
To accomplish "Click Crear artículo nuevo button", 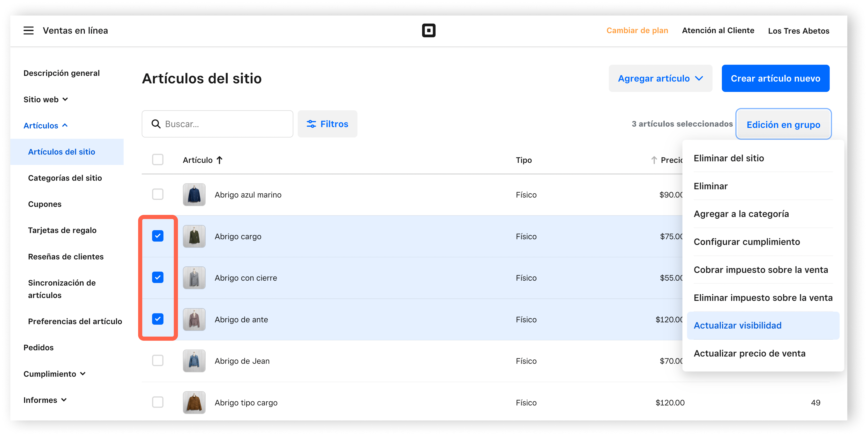I will (x=775, y=78).
